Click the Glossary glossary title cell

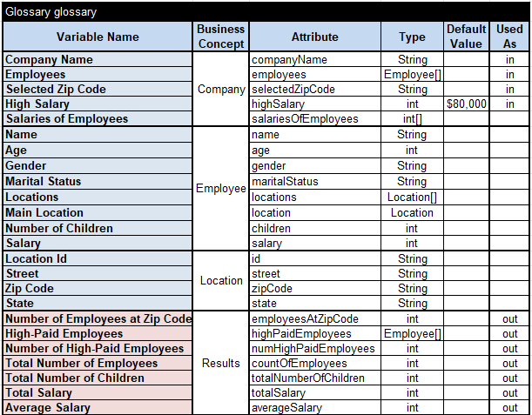[x=266, y=12]
